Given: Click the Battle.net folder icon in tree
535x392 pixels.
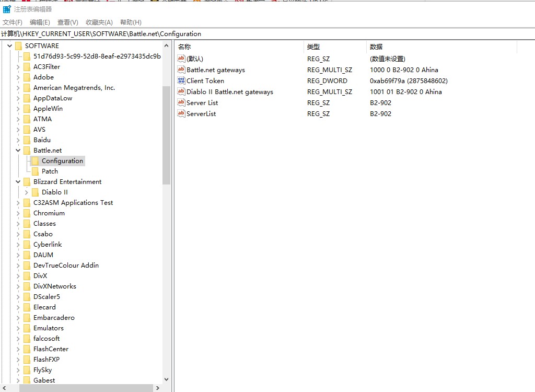Looking at the screenshot, I should pos(27,150).
